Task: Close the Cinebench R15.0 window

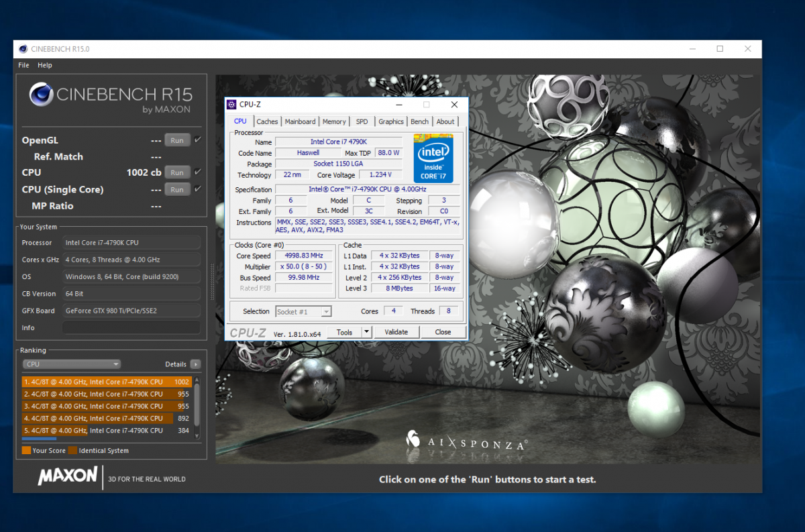Action: pyautogui.click(x=747, y=49)
